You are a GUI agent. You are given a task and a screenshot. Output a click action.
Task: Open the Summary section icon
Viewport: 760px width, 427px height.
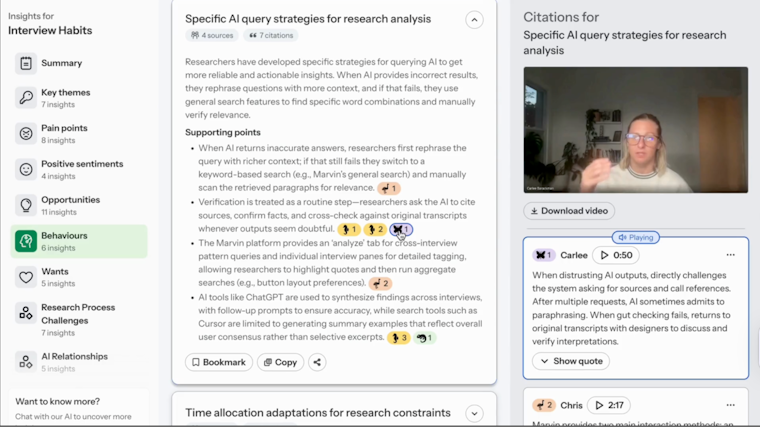click(26, 63)
